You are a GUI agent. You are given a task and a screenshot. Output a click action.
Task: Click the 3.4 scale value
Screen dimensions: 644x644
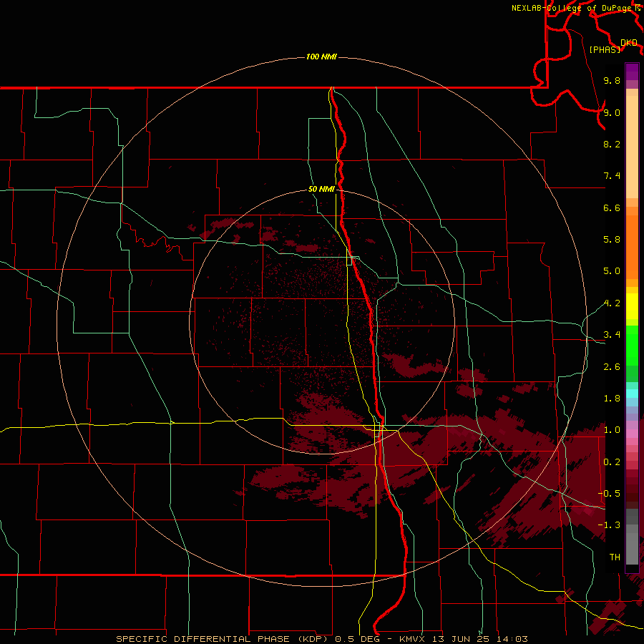[x=612, y=335]
